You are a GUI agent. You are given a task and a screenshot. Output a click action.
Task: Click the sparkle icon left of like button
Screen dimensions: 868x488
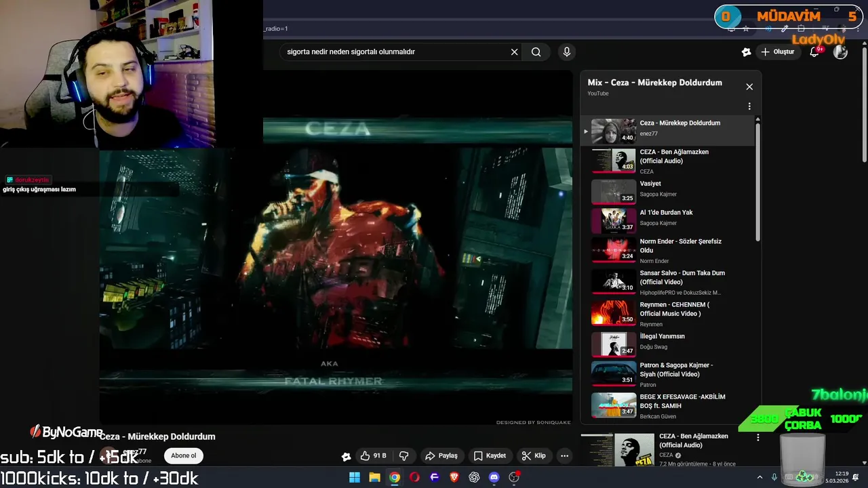(346, 456)
